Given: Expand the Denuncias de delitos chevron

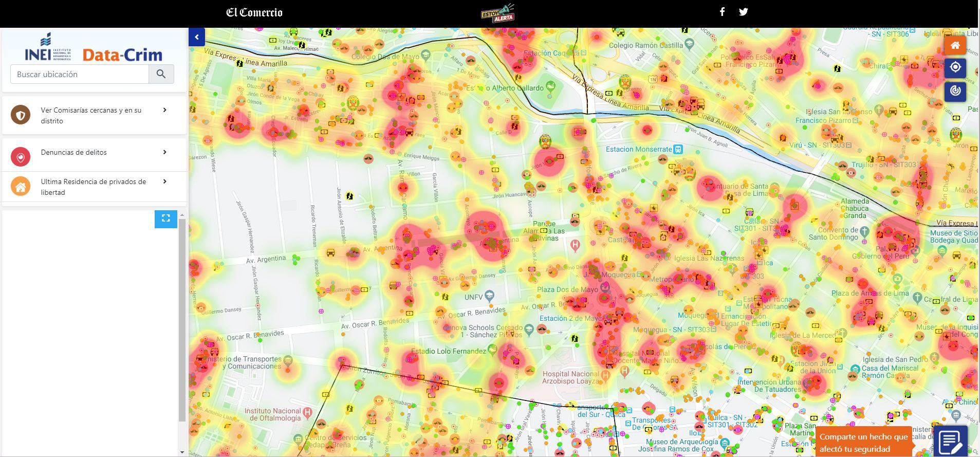Looking at the screenshot, I should click(x=164, y=152).
